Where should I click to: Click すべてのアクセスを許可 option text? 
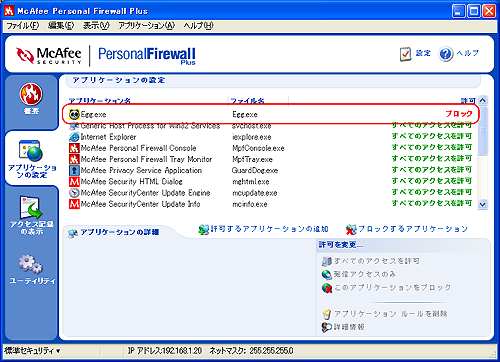pyautogui.click(x=377, y=261)
